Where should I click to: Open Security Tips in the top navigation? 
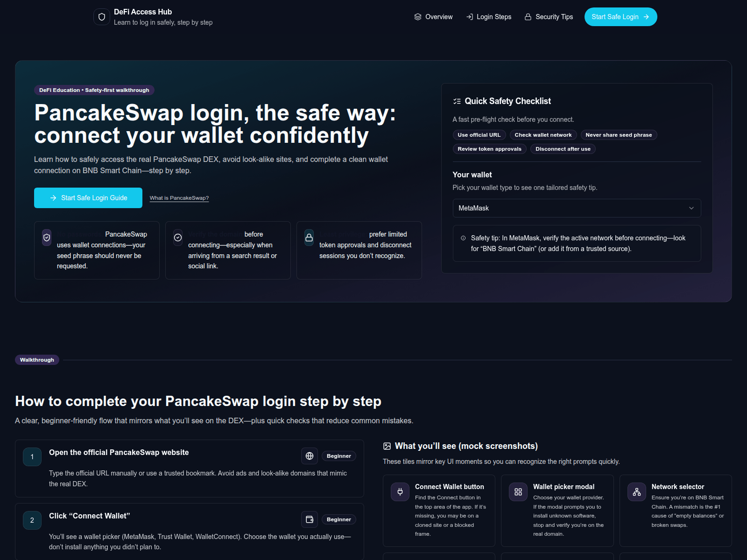click(x=549, y=17)
